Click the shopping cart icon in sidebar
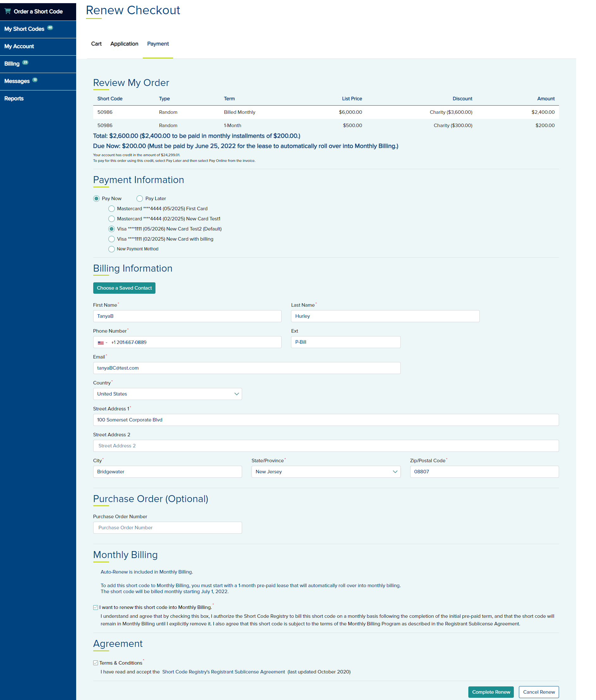596x700 pixels. [8, 11]
